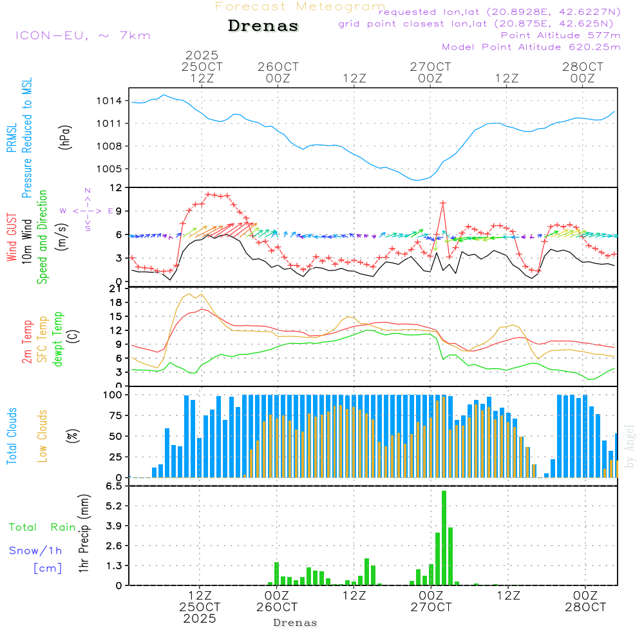
Task: Click the bold Drenas title at top
Action: pyautogui.click(x=263, y=26)
